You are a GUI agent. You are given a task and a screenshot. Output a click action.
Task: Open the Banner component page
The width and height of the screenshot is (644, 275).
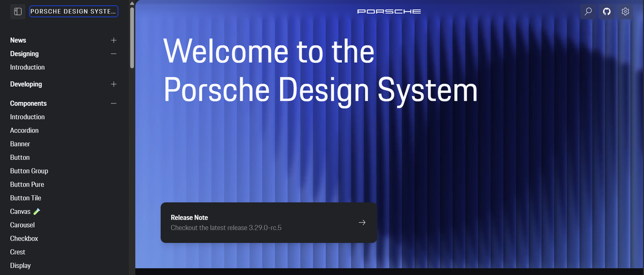[x=20, y=144]
